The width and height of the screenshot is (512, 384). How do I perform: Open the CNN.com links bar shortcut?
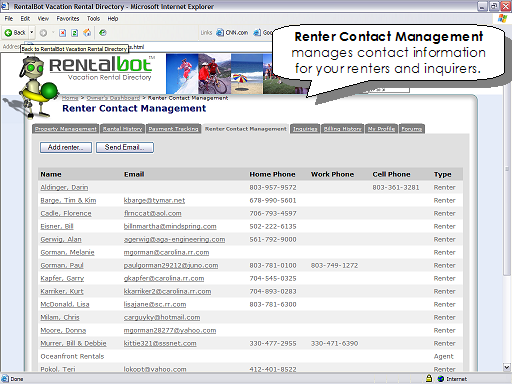(232, 33)
